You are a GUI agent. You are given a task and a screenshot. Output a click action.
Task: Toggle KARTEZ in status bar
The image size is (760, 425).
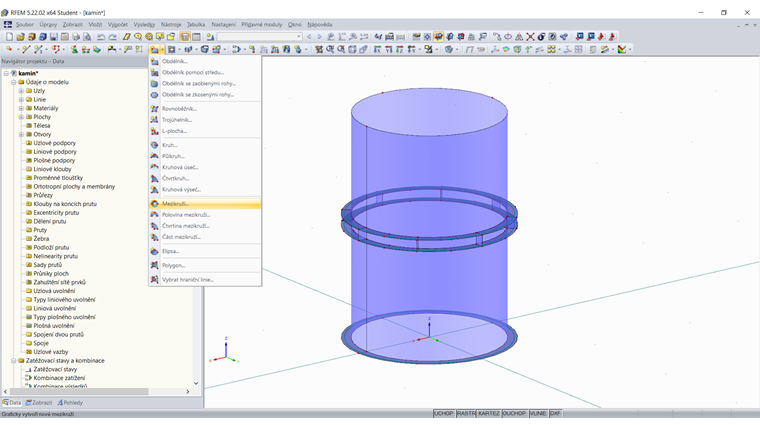(489, 413)
